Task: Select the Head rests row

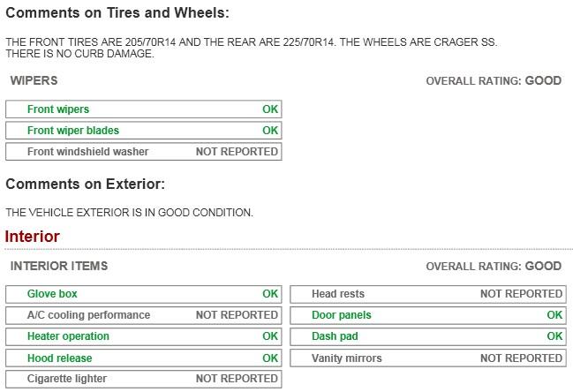Action: coord(428,294)
